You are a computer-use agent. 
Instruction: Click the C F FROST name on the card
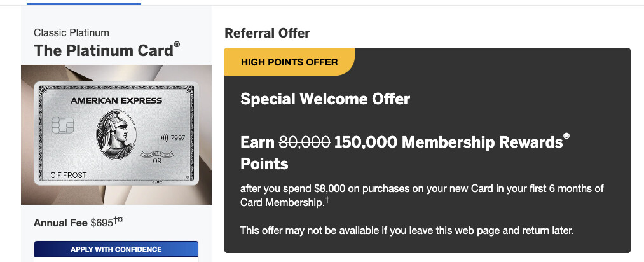[x=68, y=174]
